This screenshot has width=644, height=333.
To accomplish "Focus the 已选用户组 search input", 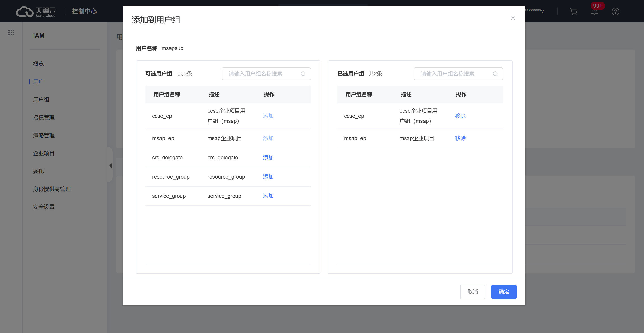I will 458,74.
